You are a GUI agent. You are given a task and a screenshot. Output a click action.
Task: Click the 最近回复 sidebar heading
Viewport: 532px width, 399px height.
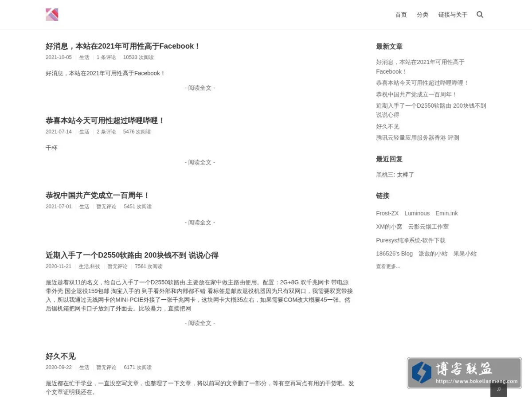389,159
